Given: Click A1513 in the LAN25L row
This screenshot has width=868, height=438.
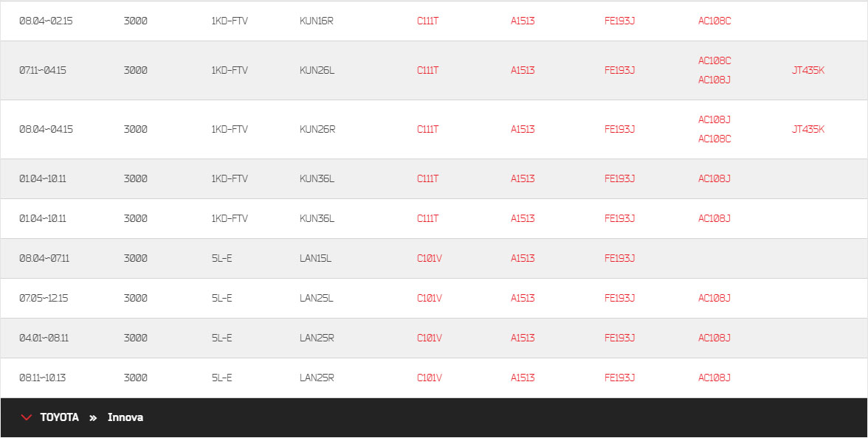Looking at the screenshot, I should point(523,298).
